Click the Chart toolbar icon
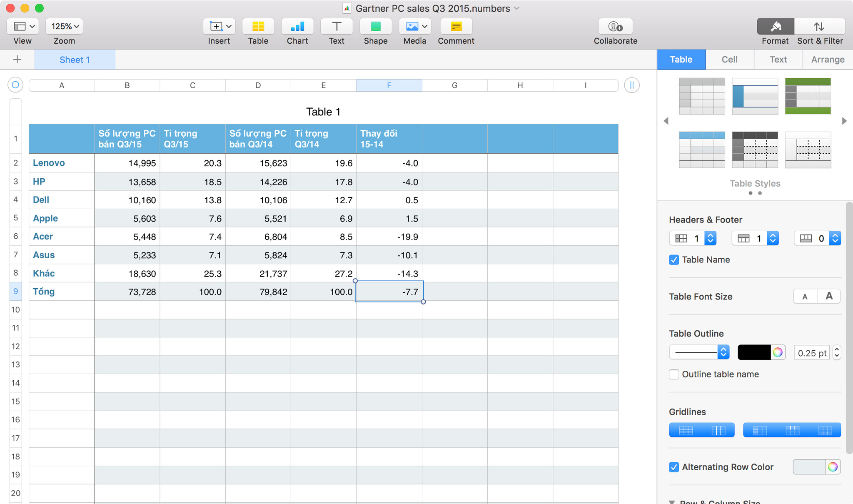853x504 pixels. pos(297,26)
